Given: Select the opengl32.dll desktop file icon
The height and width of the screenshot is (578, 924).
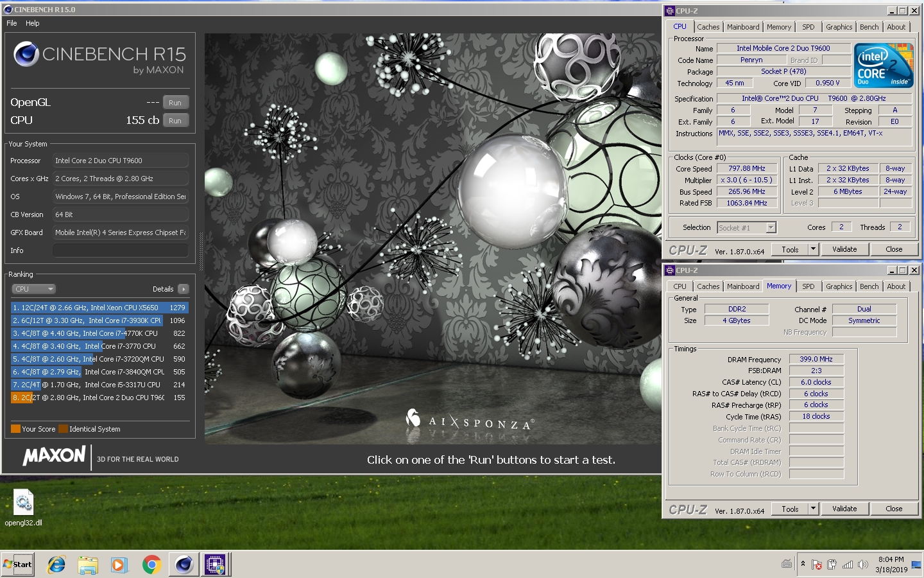Looking at the screenshot, I should [24, 507].
